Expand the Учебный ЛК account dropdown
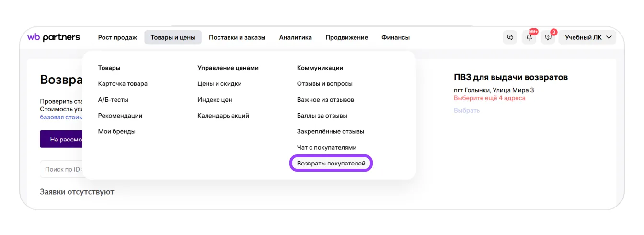 [x=588, y=37]
